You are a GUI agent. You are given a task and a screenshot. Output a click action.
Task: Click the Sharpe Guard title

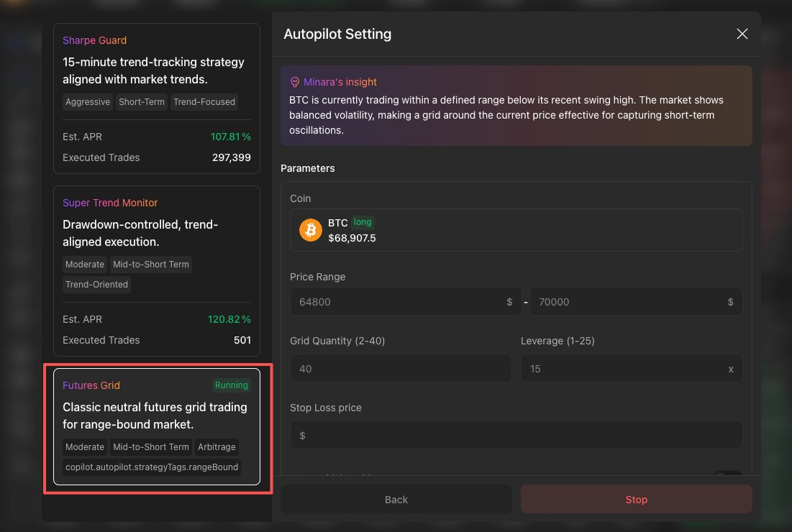point(94,40)
